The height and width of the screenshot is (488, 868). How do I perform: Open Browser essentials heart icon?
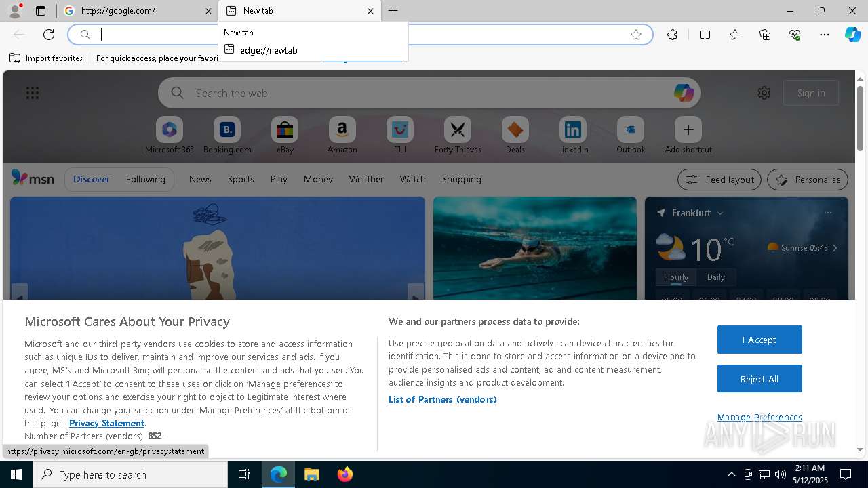click(795, 35)
